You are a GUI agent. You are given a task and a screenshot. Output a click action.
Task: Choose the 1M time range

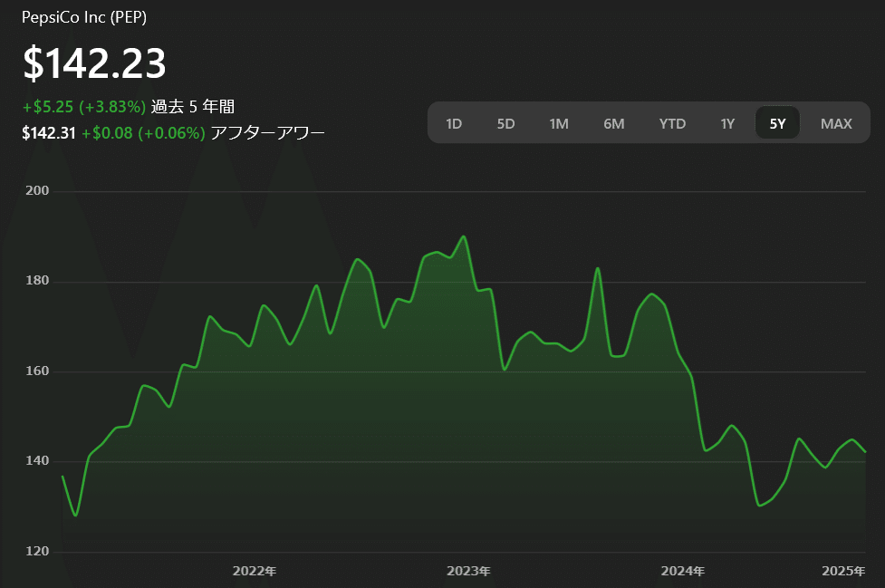pos(559,123)
